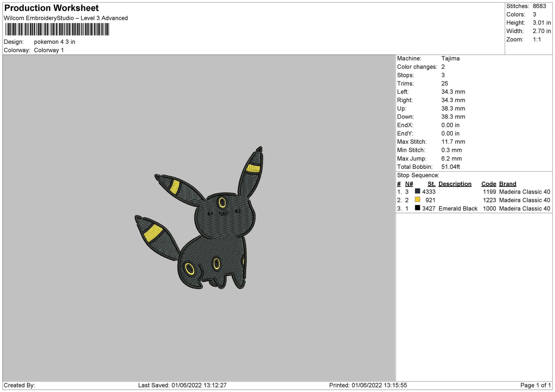This screenshot has width=555, height=392.
Task: Click the Up value '38.3 mm'
Action: click(x=453, y=108)
